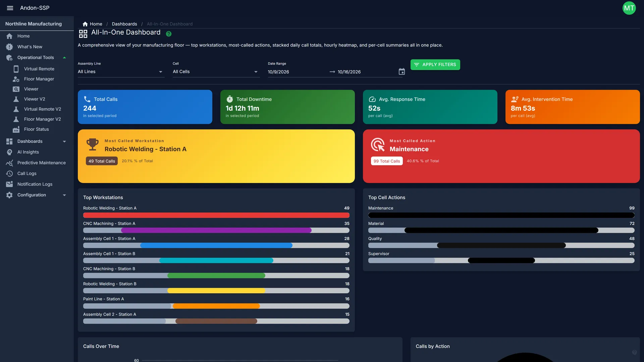Click the Assembly Cell 1 - Station B label
The image size is (644, 362).
pos(109,254)
